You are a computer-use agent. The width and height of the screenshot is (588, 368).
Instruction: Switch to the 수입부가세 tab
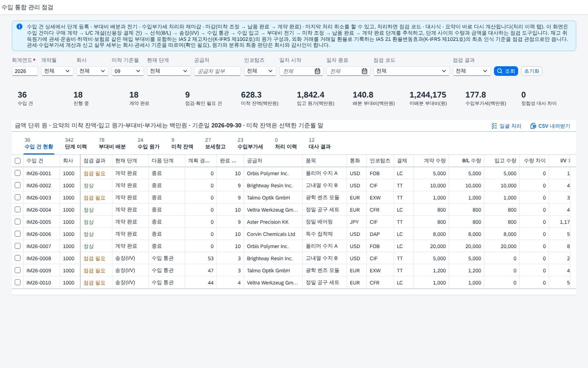[250, 144]
